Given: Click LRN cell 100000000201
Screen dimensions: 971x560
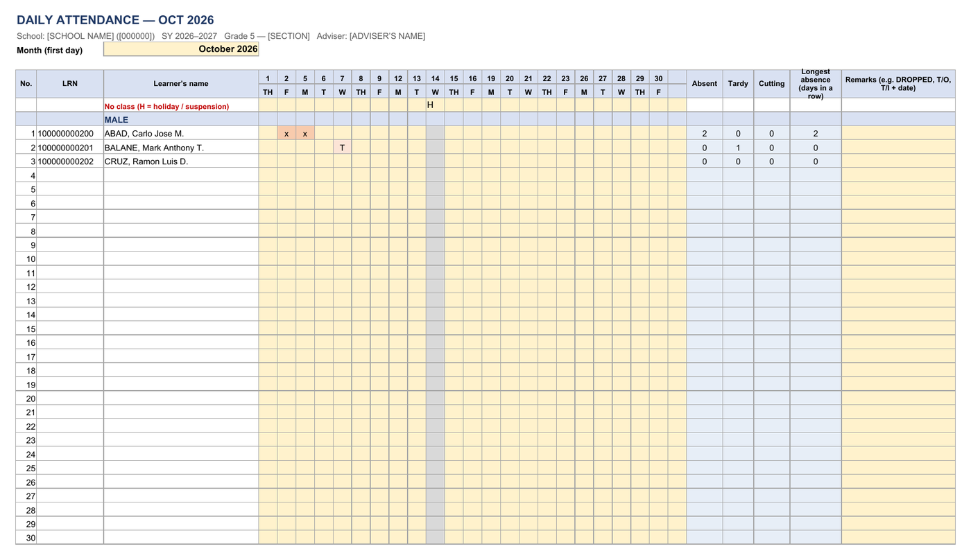Looking at the screenshot, I should click(70, 148).
